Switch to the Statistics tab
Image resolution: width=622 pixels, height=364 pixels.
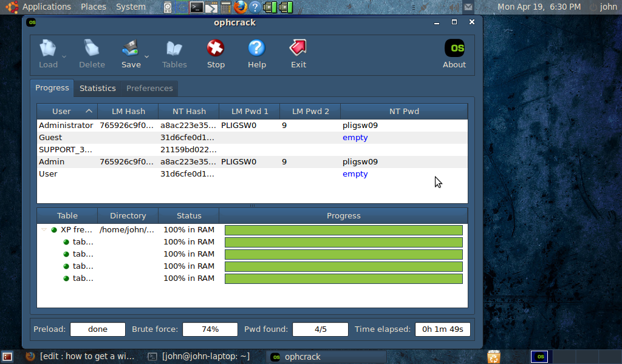pyautogui.click(x=98, y=89)
